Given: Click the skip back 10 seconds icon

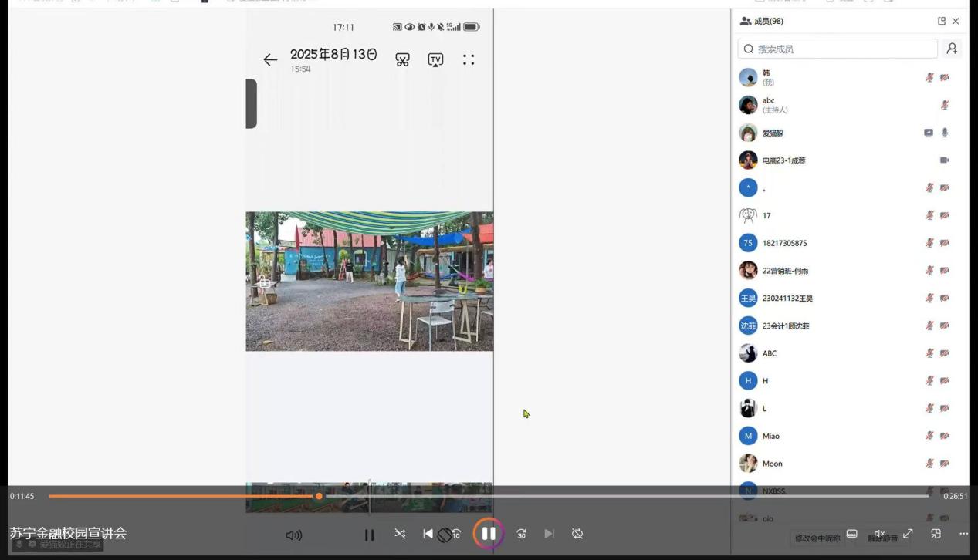Looking at the screenshot, I should click(x=455, y=534).
